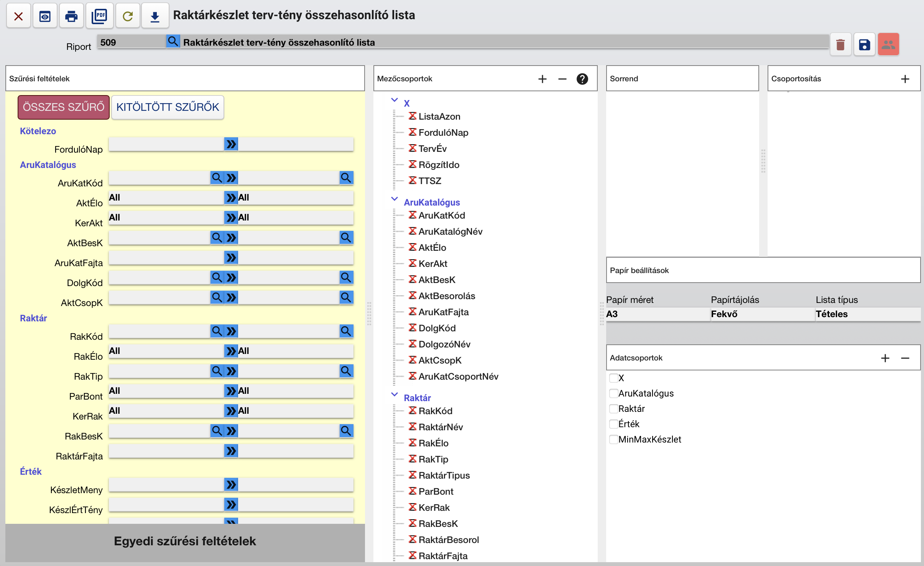Remove a field group with Mezőcsoportok minus
924x566 pixels.
pyautogui.click(x=562, y=79)
